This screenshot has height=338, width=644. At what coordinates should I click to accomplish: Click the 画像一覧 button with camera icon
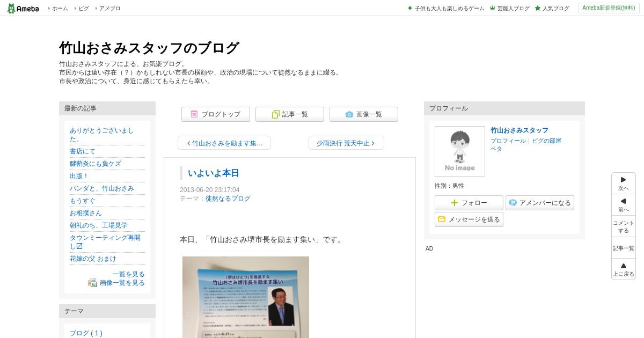[364, 114]
